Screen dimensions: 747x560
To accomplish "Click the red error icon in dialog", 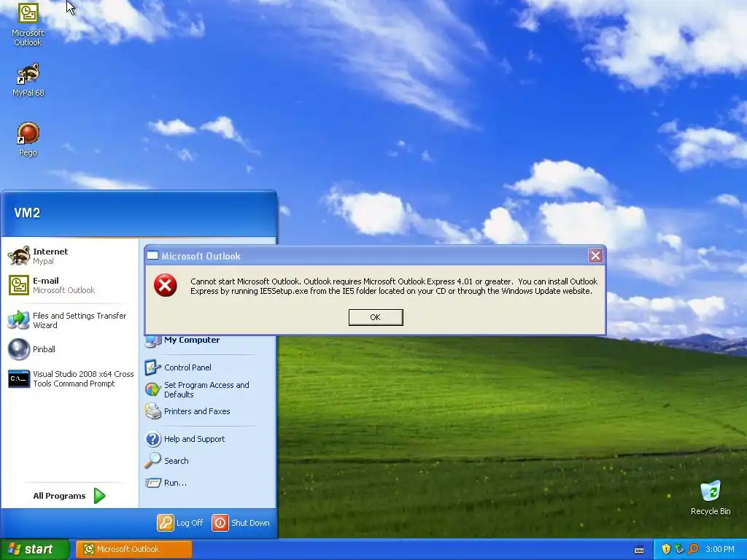I will pos(166,285).
